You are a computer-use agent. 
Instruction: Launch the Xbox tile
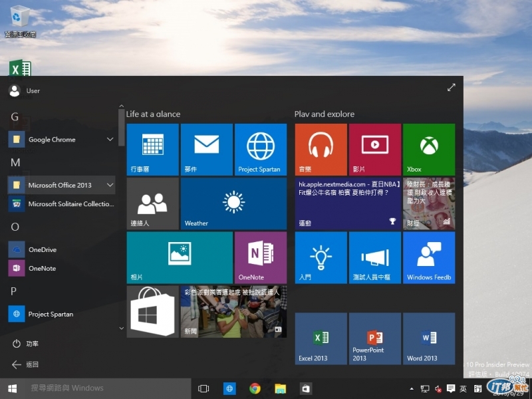[x=429, y=150]
